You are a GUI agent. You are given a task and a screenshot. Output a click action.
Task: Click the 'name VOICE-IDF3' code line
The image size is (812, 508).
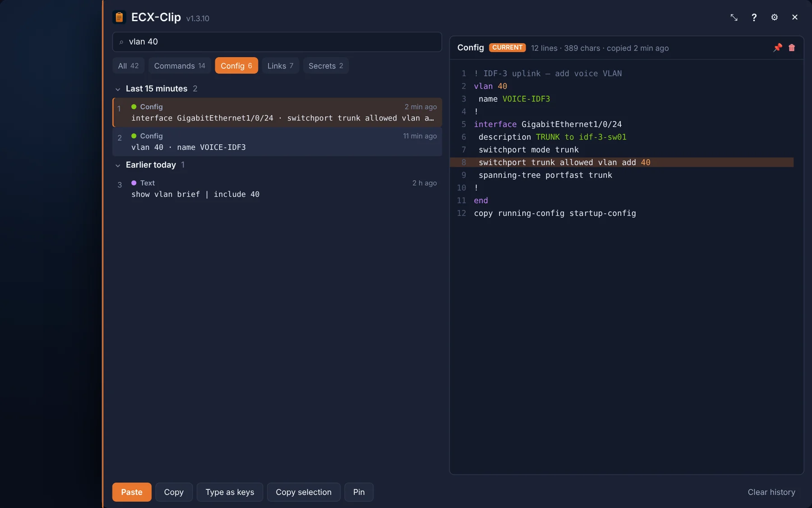514,99
